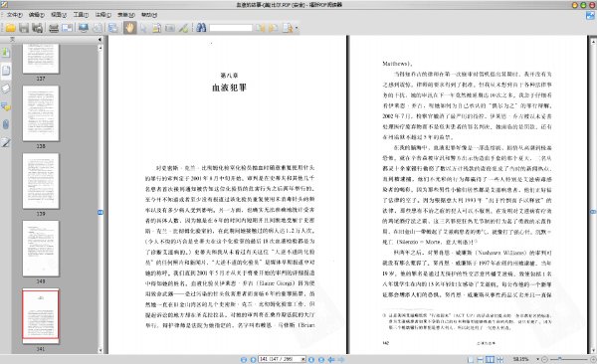Click the find previous result icon
Image resolution: width=597 pixels, height=364 pixels.
[260, 28]
